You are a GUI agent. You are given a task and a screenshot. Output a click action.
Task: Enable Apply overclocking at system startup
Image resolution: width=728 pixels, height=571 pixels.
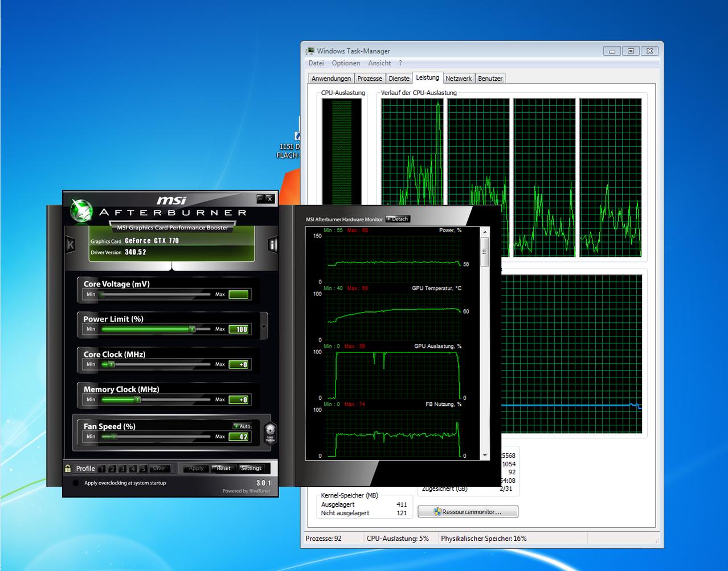coord(76,483)
